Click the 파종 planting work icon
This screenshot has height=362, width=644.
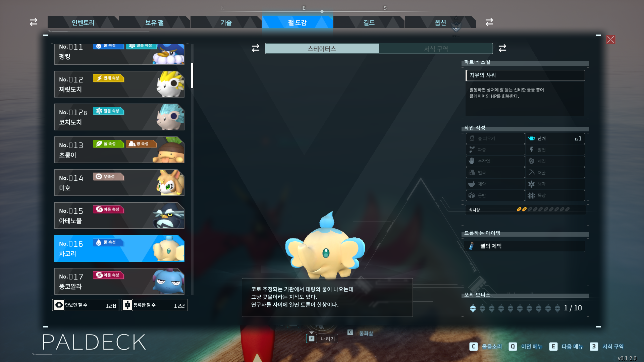[472, 149]
